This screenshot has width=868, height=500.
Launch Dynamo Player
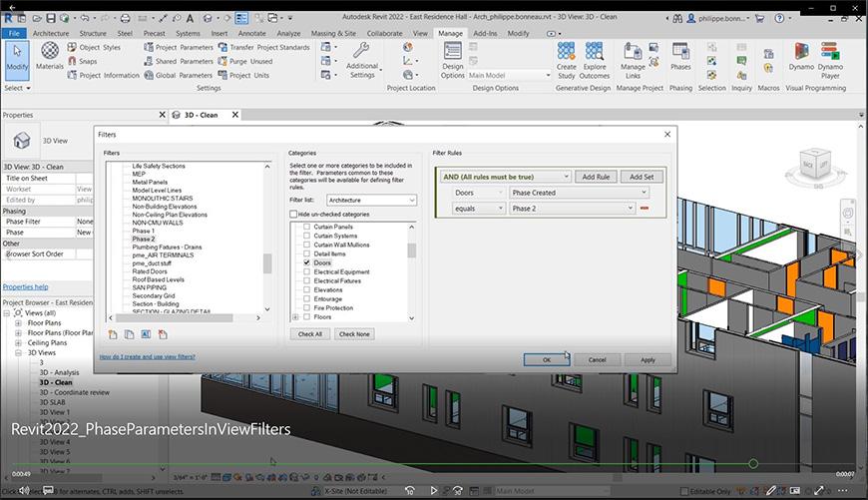pyautogui.click(x=830, y=60)
